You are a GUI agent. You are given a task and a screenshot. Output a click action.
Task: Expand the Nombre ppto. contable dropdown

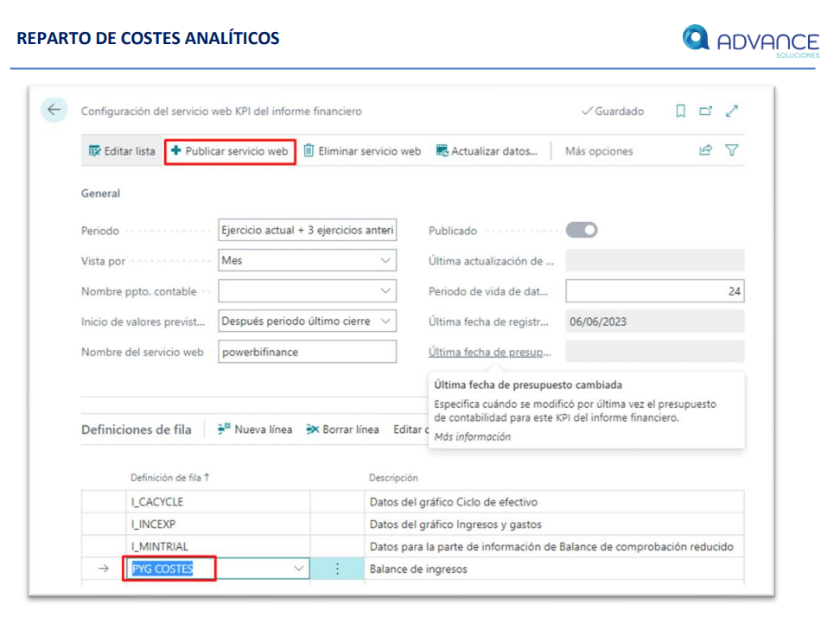tap(384, 290)
